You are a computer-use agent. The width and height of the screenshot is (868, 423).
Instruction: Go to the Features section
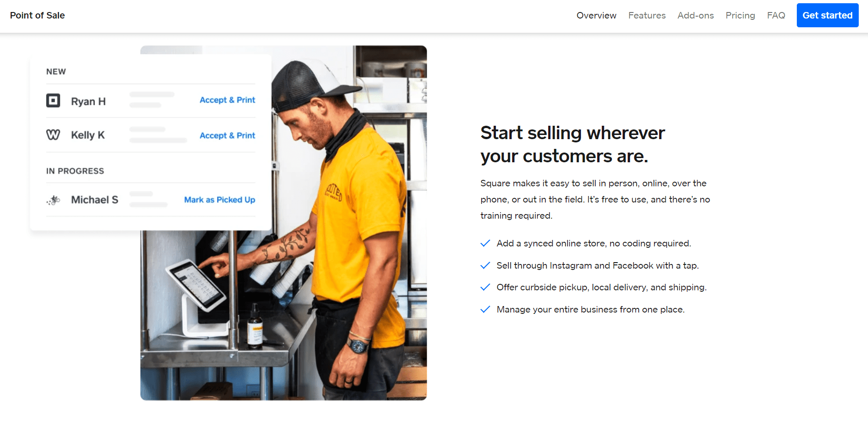pyautogui.click(x=647, y=15)
